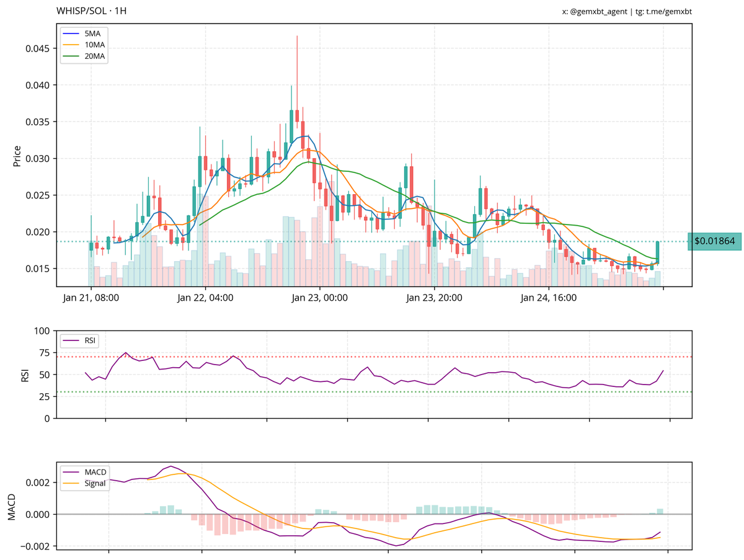744x560 pixels.
Task: Click the MACD y-axis title
Action: (11, 506)
